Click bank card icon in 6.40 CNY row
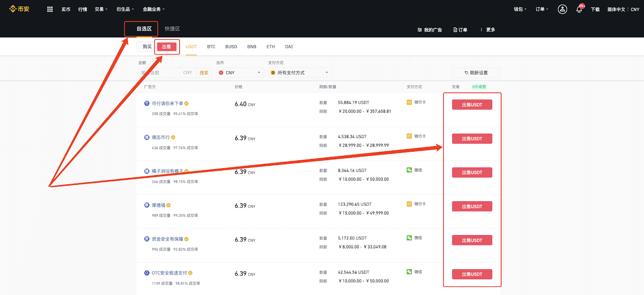The width and height of the screenshot is (644, 295). [x=409, y=102]
